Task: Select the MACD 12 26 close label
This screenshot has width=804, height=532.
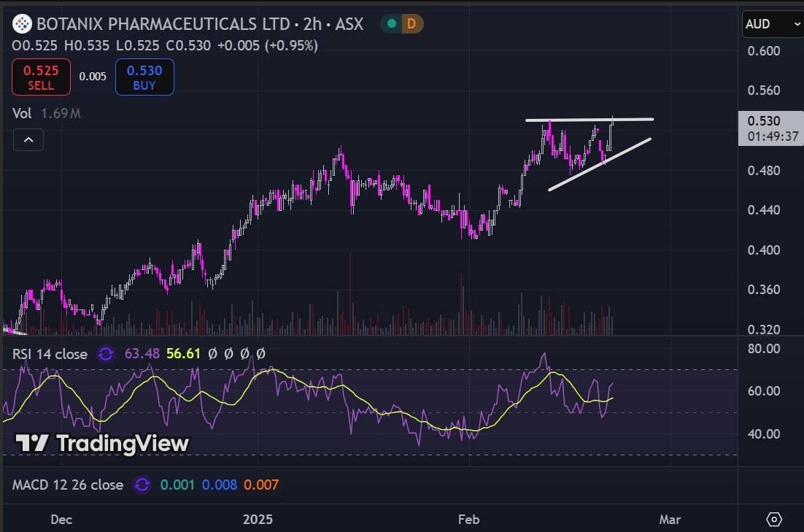Action: point(68,485)
